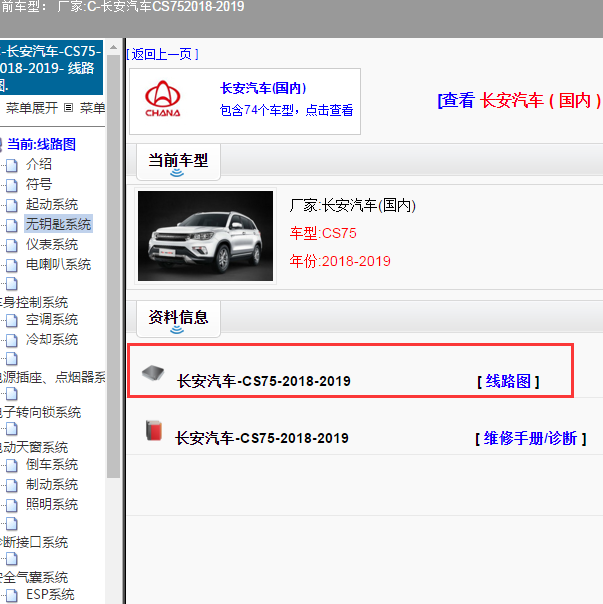The height and width of the screenshot is (604, 603).
Task: Select the 当前:线路图 tree root
Action: coord(41,144)
